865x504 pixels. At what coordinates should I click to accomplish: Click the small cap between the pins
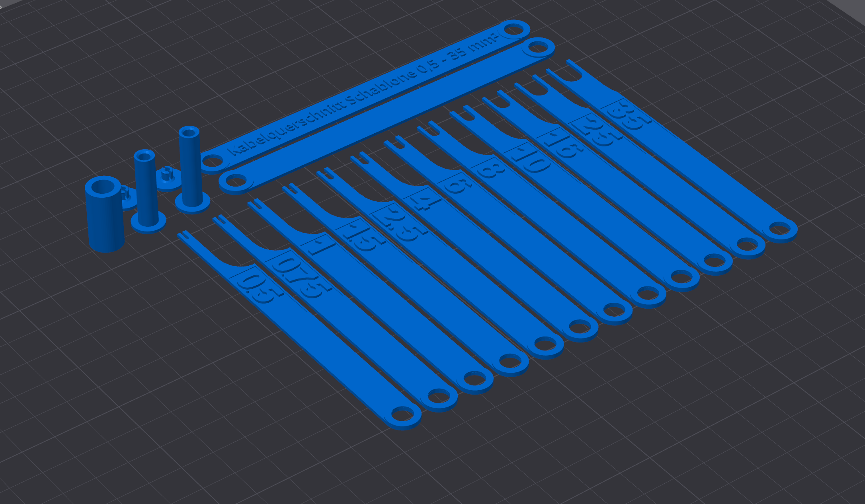[168, 179]
